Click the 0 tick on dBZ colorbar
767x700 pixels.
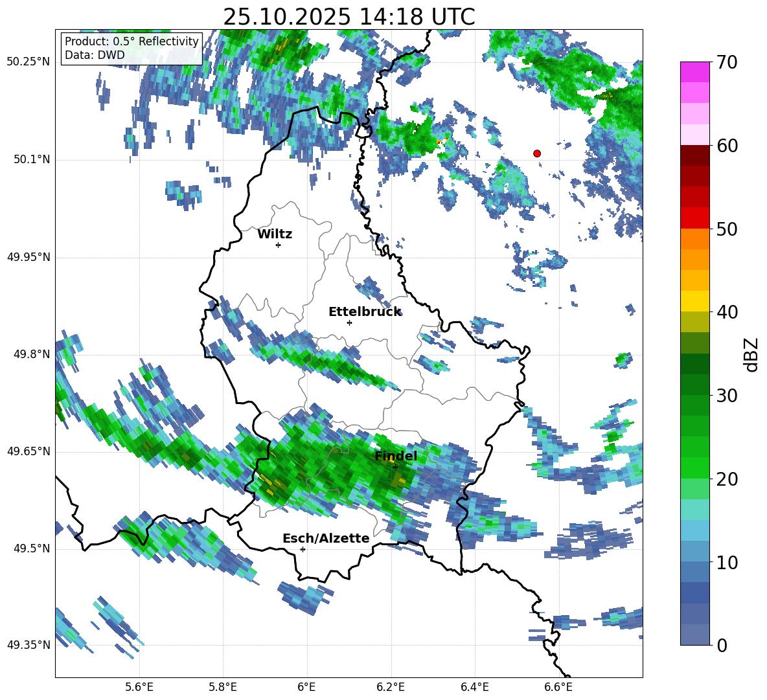[x=722, y=645]
